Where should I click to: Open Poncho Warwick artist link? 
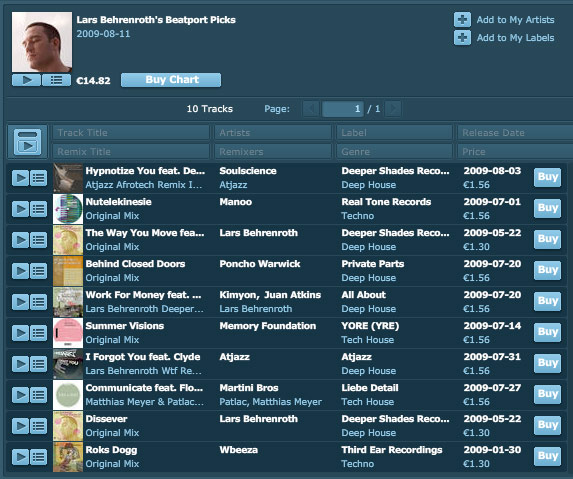[260, 264]
